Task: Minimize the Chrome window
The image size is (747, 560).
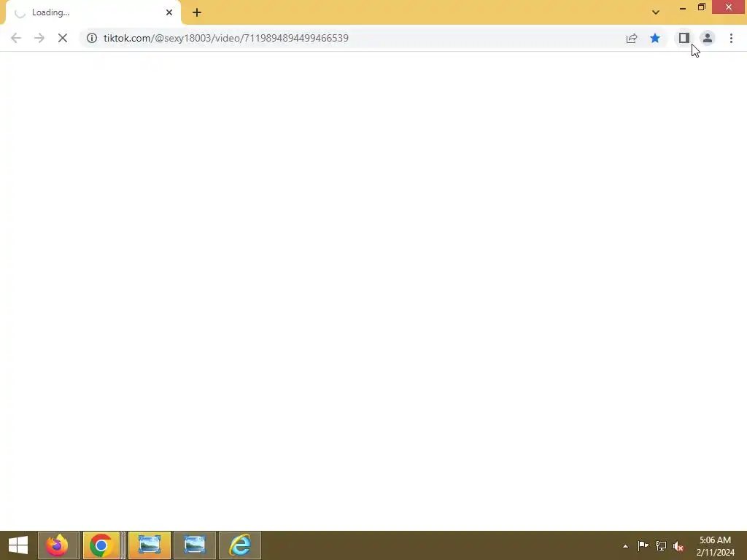Action: click(683, 7)
